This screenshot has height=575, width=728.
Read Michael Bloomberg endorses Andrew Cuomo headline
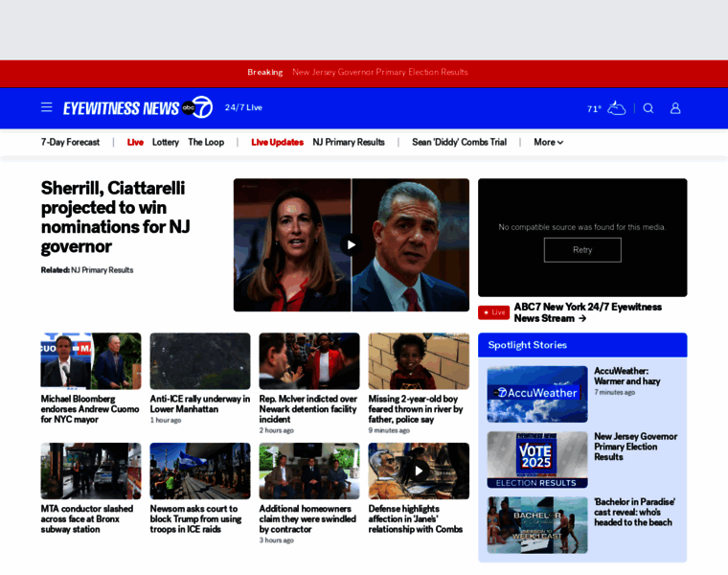pyautogui.click(x=90, y=409)
